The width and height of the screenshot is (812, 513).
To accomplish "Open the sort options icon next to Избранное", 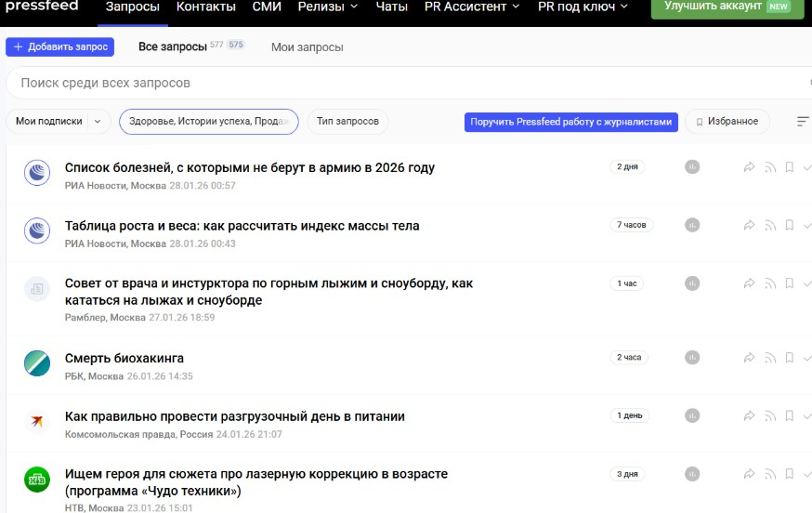I will (803, 122).
